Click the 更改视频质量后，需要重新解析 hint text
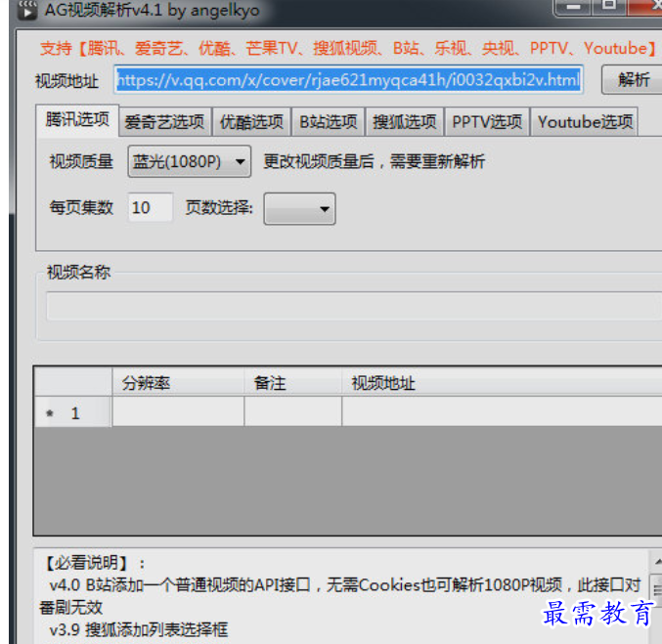This screenshot has width=662, height=644. pos(375,161)
